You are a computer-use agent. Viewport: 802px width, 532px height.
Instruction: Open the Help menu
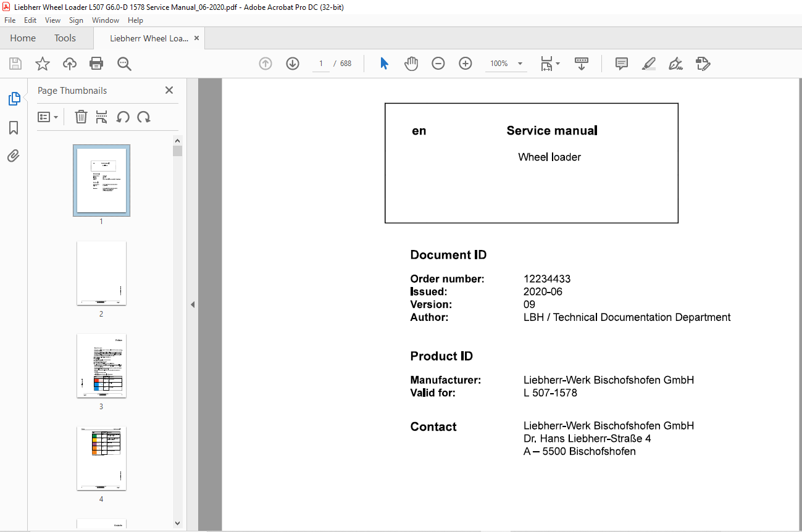pos(135,20)
